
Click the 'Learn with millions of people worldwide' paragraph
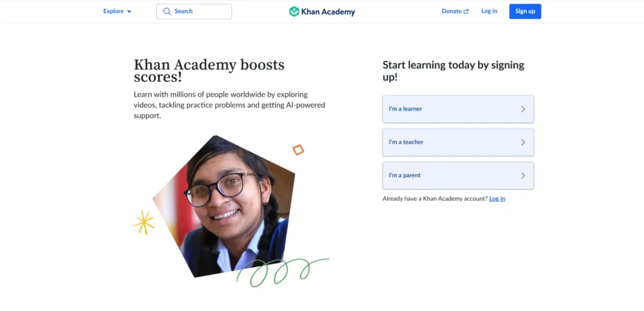[229, 105]
